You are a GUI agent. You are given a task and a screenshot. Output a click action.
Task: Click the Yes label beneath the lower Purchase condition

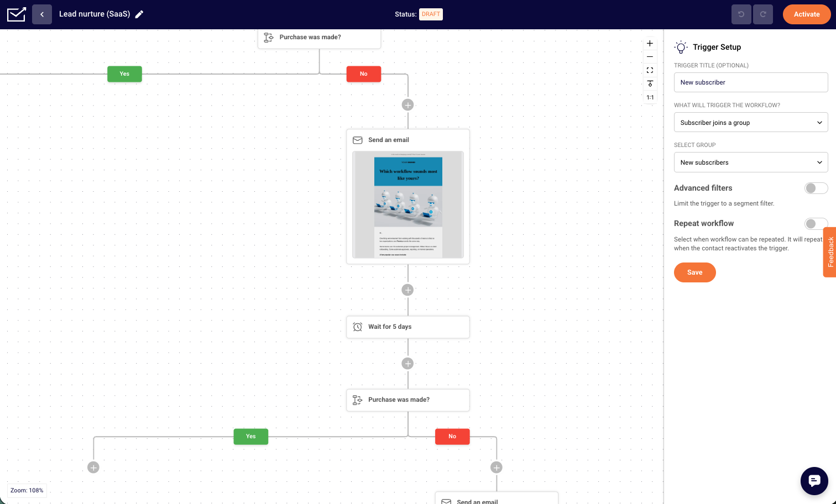pos(251,437)
